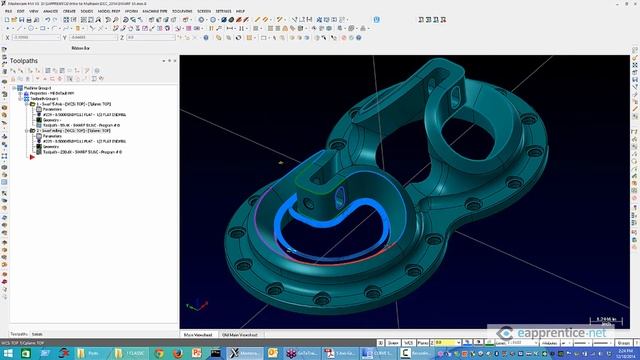Click the Print icon in top toolbar

tap(29, 20)
